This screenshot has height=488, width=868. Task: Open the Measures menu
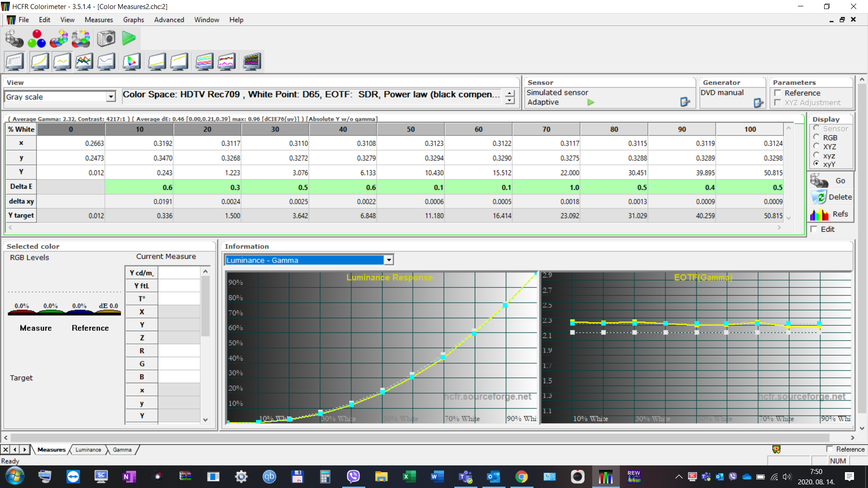click(x=99, y=20)
